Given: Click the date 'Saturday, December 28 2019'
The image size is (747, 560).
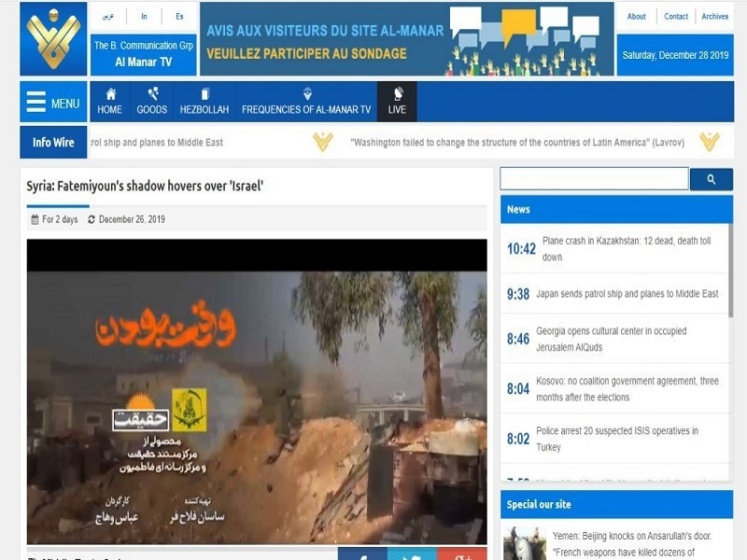Looking at the screenshot, I should 675,55.
